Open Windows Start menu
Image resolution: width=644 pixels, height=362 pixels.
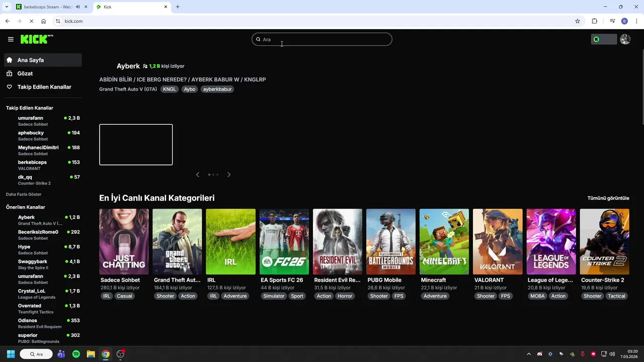tap(11, 354)
